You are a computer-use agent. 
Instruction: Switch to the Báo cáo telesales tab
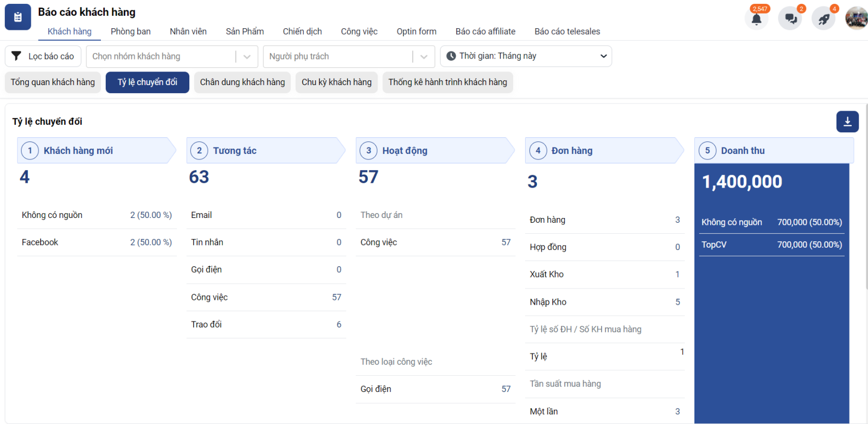pyautogui.click(x=567, y=31)
